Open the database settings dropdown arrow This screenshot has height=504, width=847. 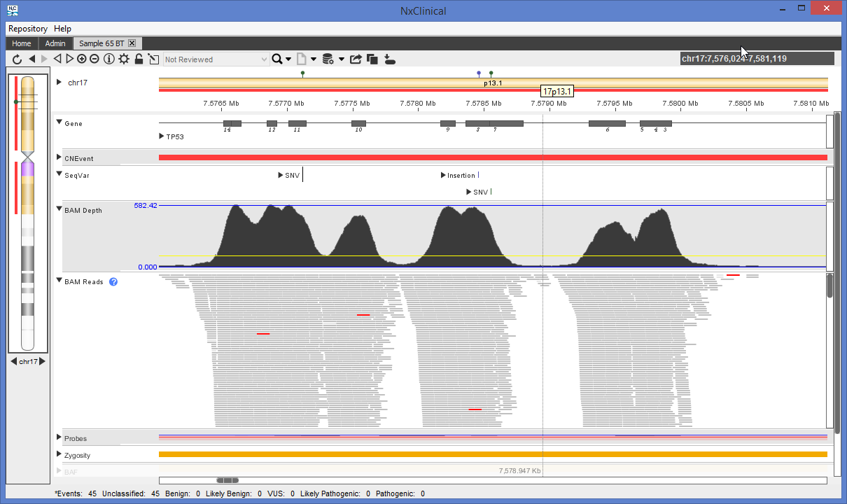coord(342,59)
